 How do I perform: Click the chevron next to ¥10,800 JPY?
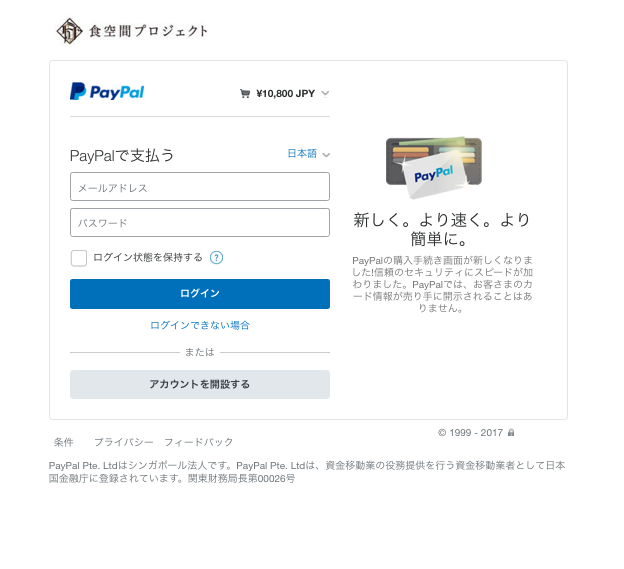pos(325,94)
